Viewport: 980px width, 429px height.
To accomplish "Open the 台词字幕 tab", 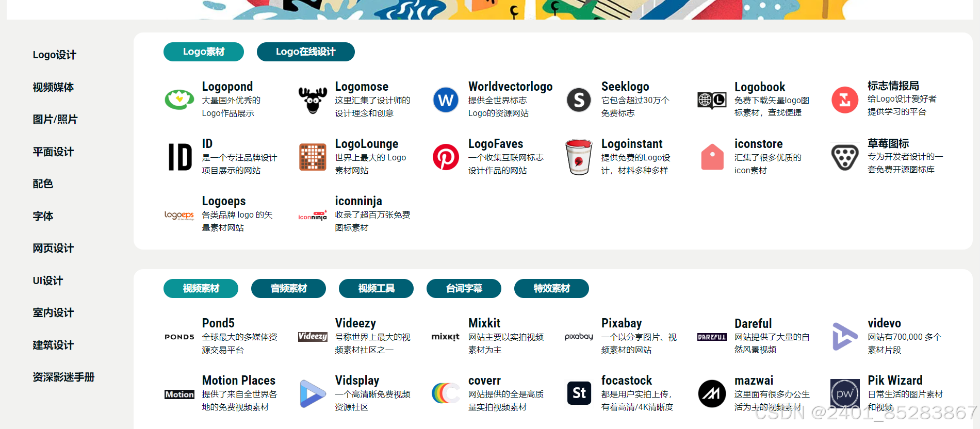I will (464, 288).
